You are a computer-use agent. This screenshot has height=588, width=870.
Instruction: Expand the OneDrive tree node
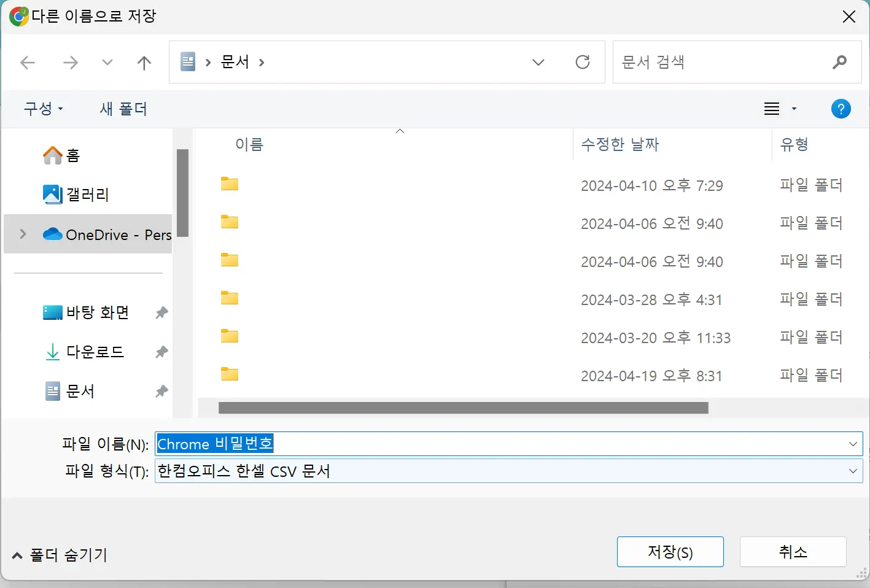point(23,234)
